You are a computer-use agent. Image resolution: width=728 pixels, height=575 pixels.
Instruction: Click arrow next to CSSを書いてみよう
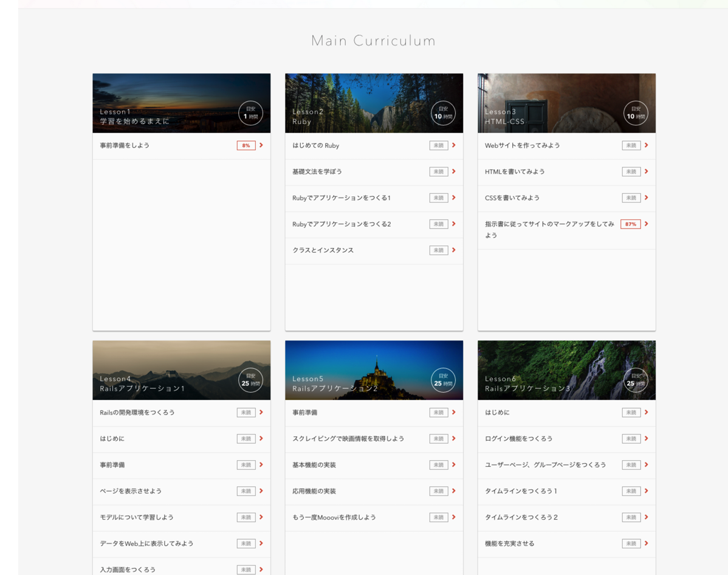[647, 198]
